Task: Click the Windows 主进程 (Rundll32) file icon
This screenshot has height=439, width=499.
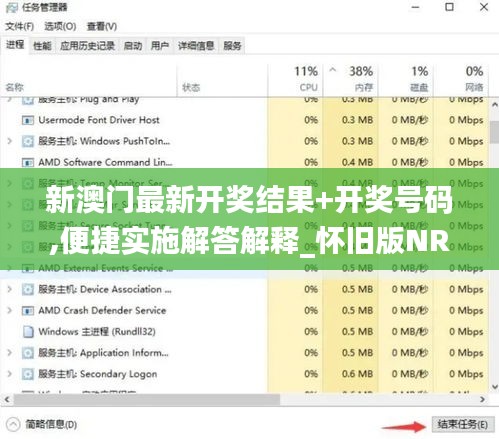Action: click(28, 332)
